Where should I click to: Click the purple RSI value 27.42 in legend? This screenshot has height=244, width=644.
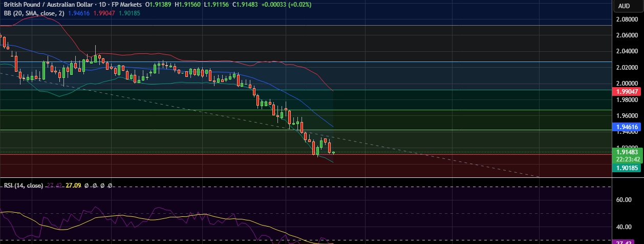pyautogui.click(x=53, y=186)
